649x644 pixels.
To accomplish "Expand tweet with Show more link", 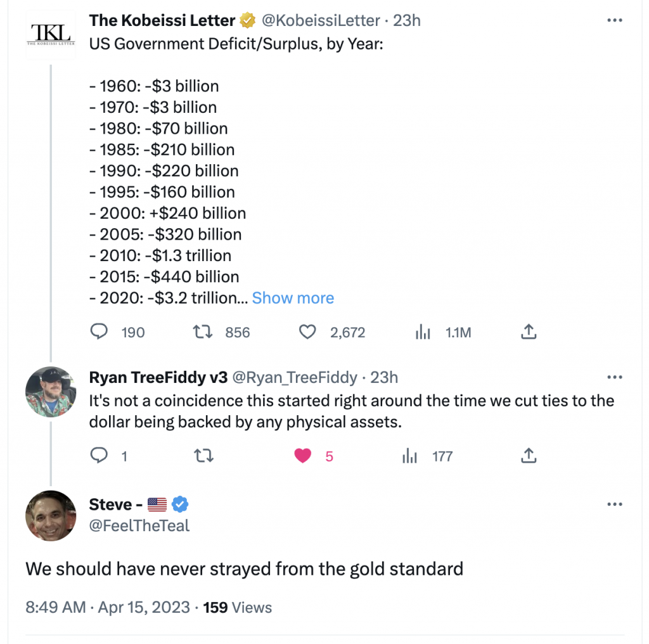I will 293,298.
